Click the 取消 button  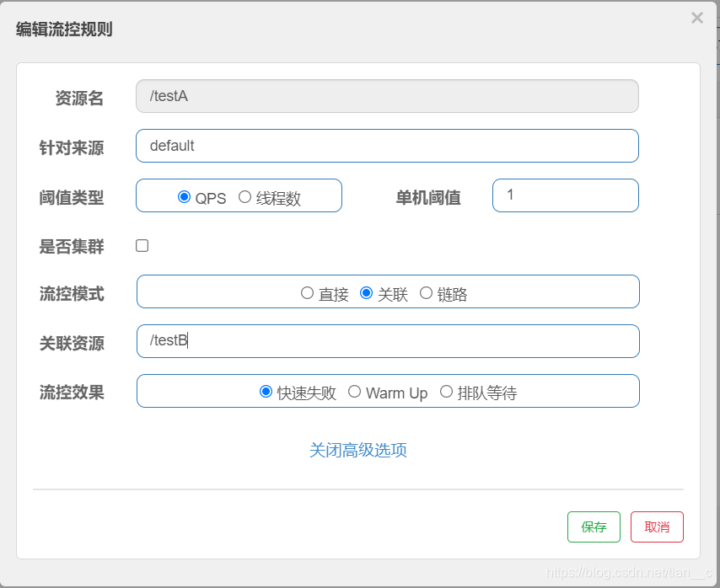click(657, 527)
